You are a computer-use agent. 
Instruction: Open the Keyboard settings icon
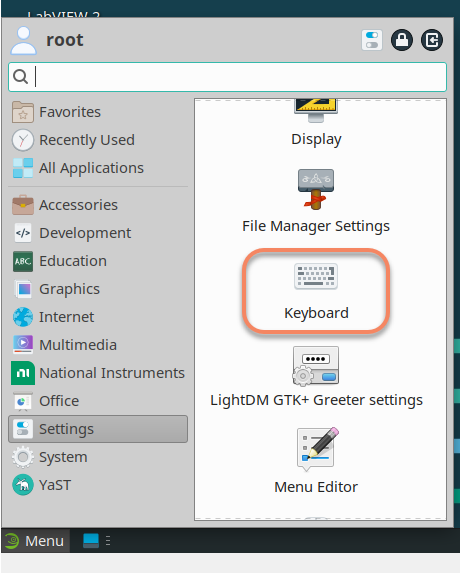(316, 277)
